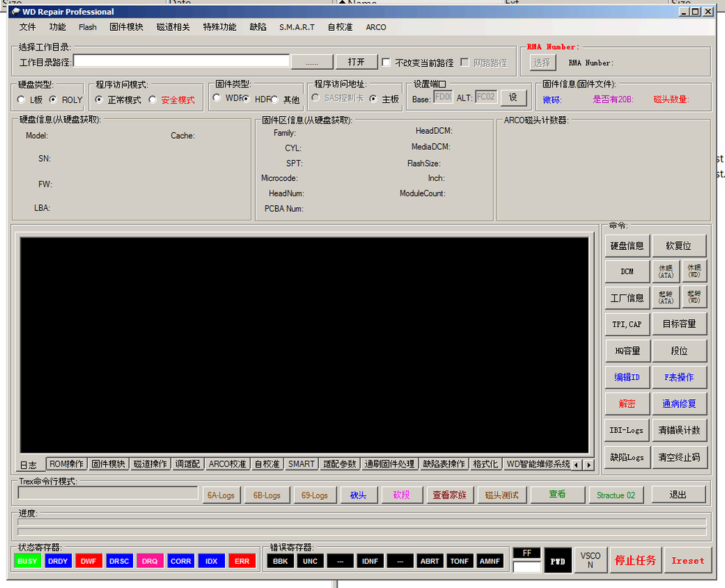Click the red 停止任务 button
Viewport: 725px width, 588px height.
[x=635, y=561]
